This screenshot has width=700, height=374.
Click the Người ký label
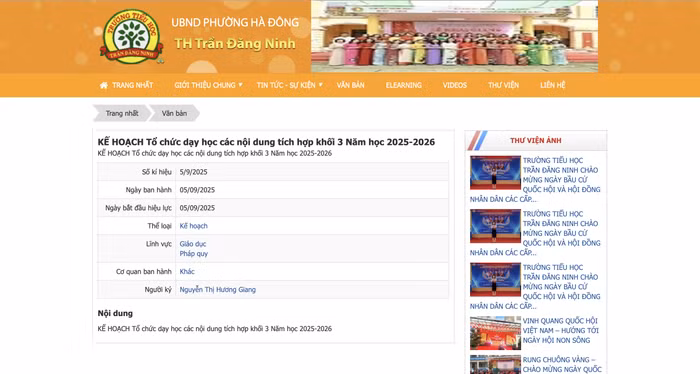[158, 290]
